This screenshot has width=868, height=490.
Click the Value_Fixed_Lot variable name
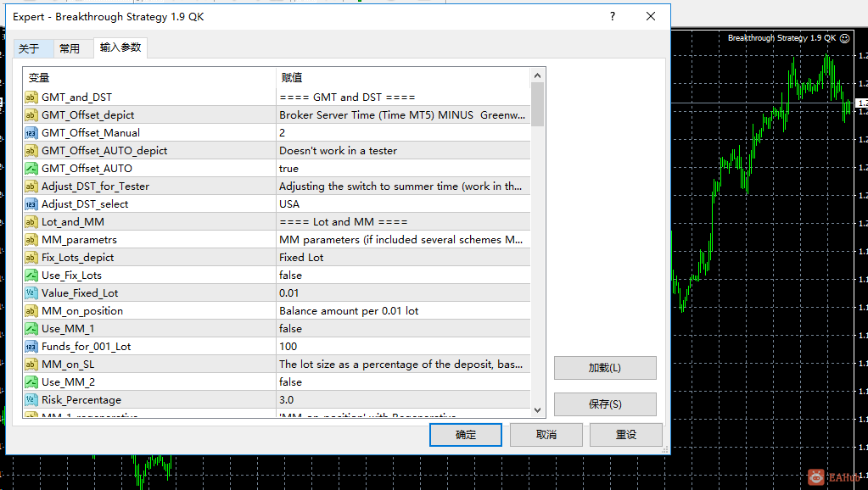[x=80, y=293]
